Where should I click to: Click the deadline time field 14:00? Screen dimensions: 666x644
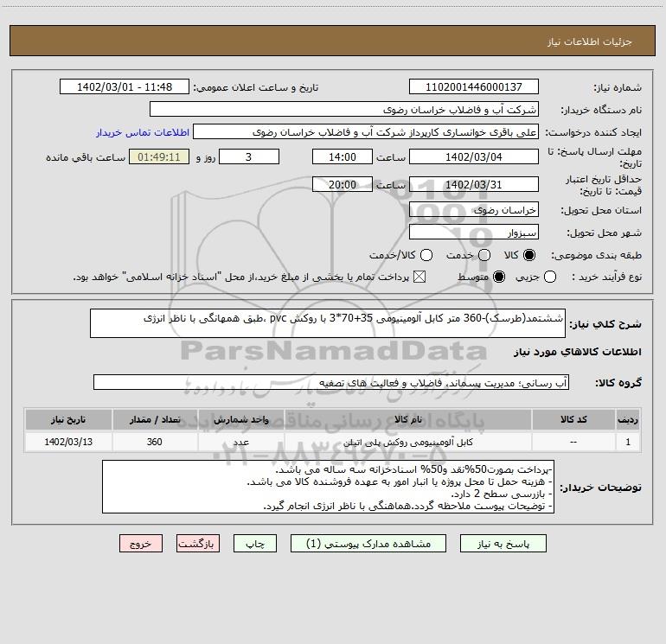[x=343, y=156]
